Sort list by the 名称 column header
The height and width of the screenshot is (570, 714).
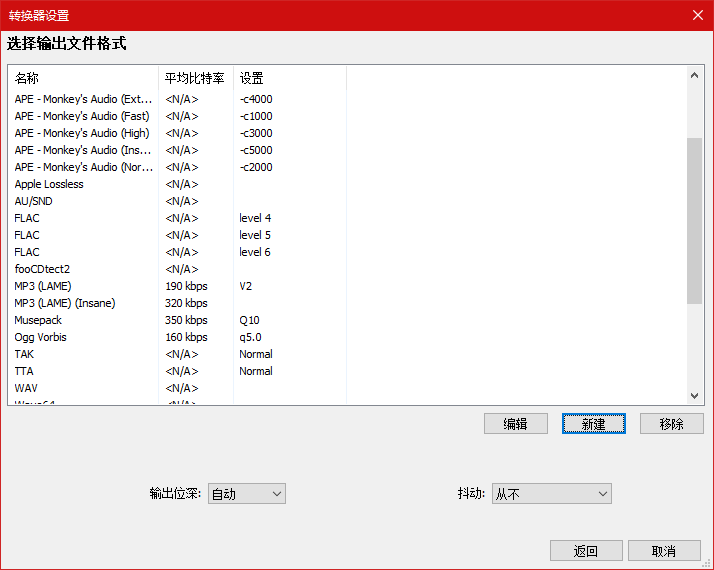[x=83, y=78]
